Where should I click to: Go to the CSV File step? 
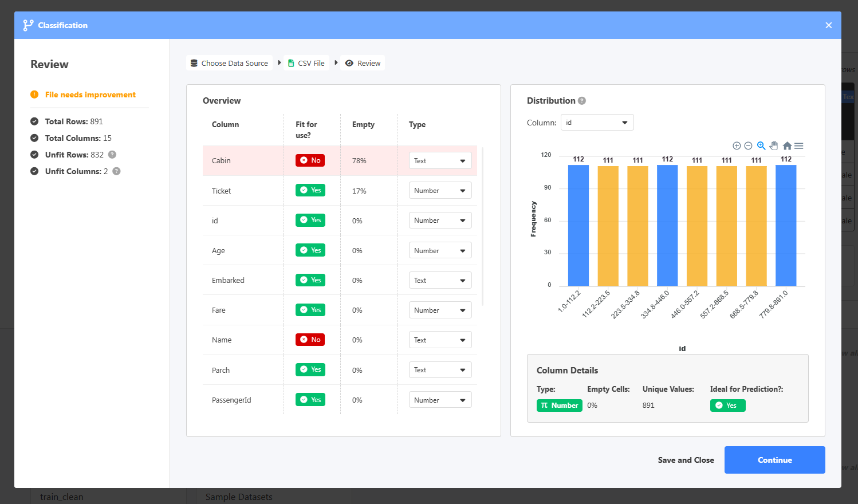(x=306, y=64)
